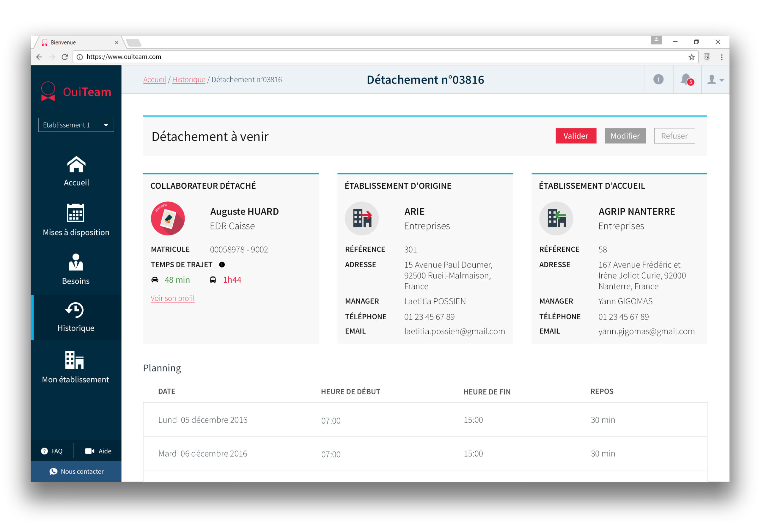Click the HEURE DE FIN column header
The width and height of the screenshot is (761, 532).
(x=487, y=392)
